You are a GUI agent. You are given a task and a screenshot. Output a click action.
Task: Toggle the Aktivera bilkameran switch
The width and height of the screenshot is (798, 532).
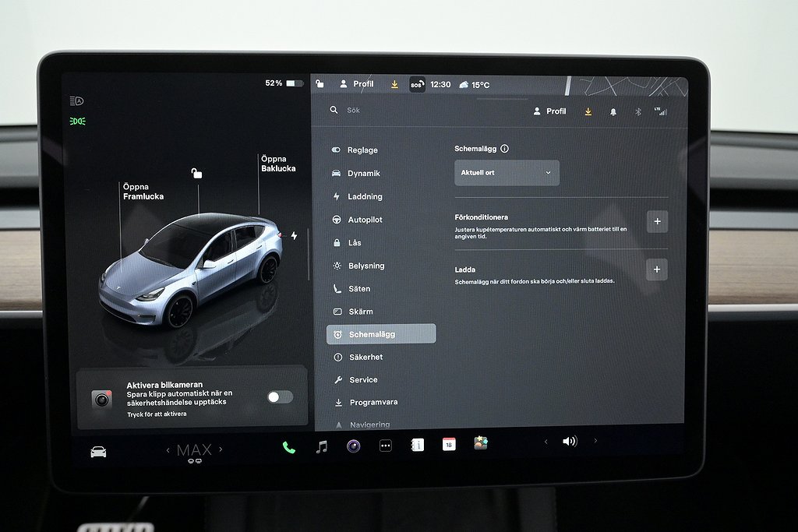point(280,396)
